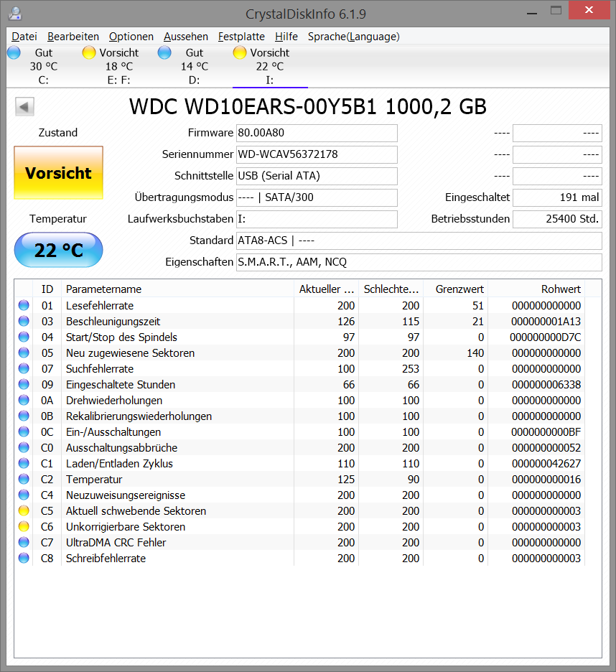
Task: Open the Festplatte menu
Action: point(241,37)
